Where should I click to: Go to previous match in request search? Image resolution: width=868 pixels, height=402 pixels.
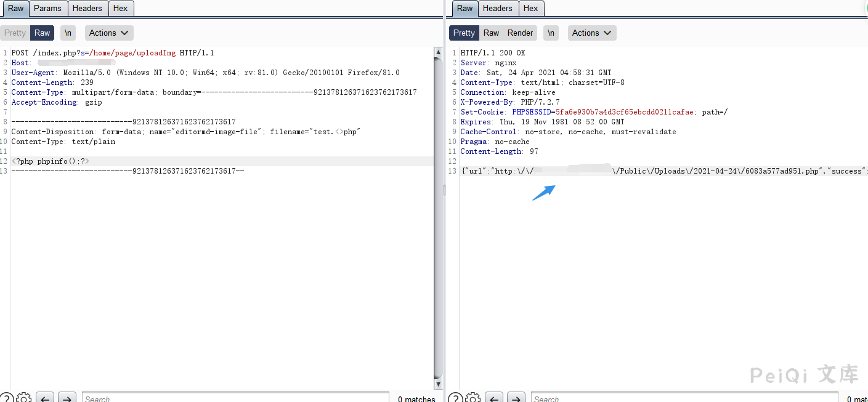pos(45,398)
